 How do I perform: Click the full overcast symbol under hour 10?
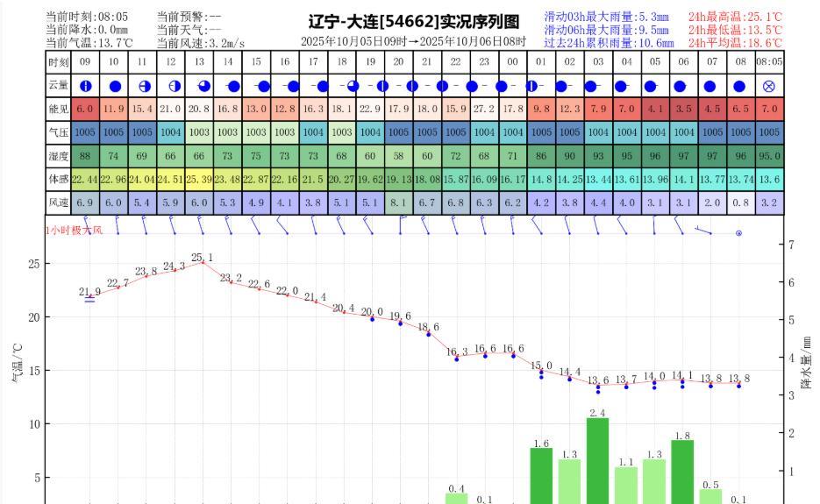coord(115,86)
